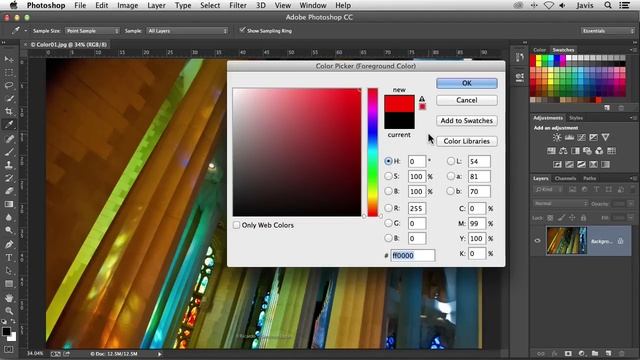Open the Sample Size dropdown
640x360 pixels.
tap(92, 31)
